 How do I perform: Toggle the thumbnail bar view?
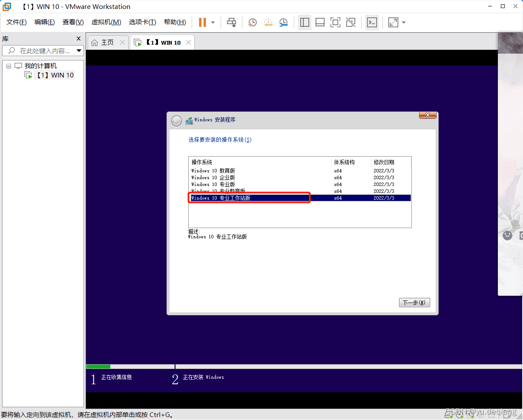pos(320,22)
